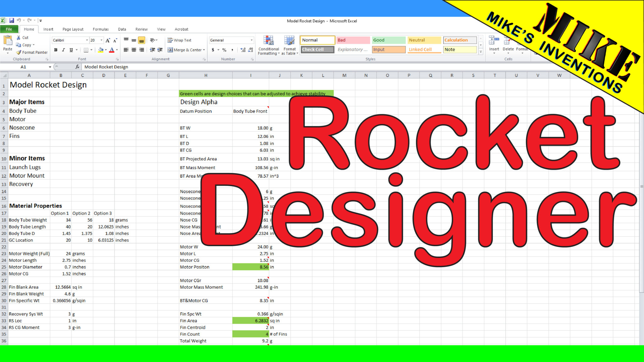
Task: Toggle Italic formatting
Action: click(63, 50)
